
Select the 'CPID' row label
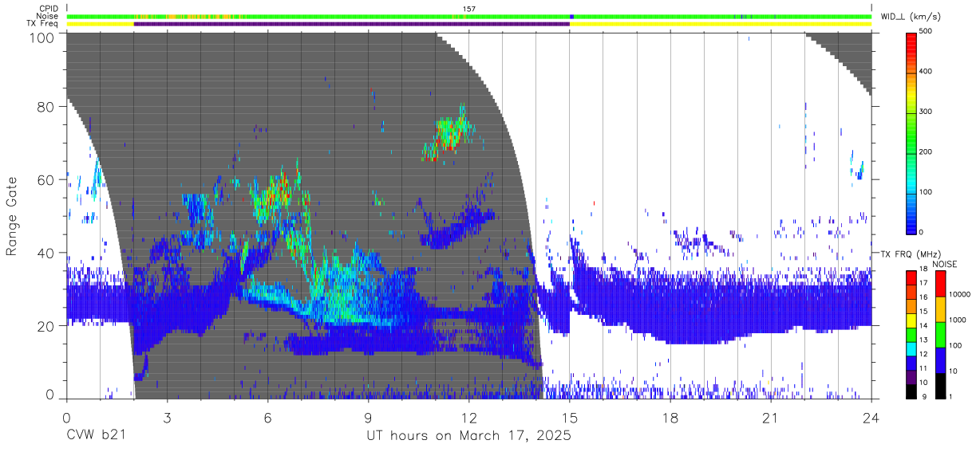click(x=49, y=9)
